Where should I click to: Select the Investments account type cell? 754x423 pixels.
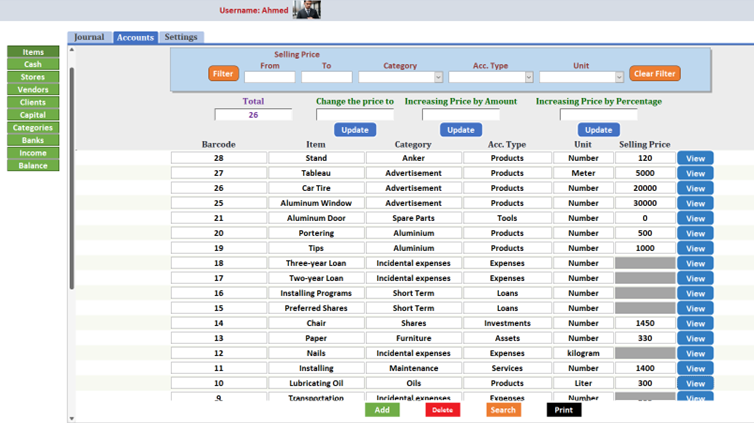(x=507, y=323)
